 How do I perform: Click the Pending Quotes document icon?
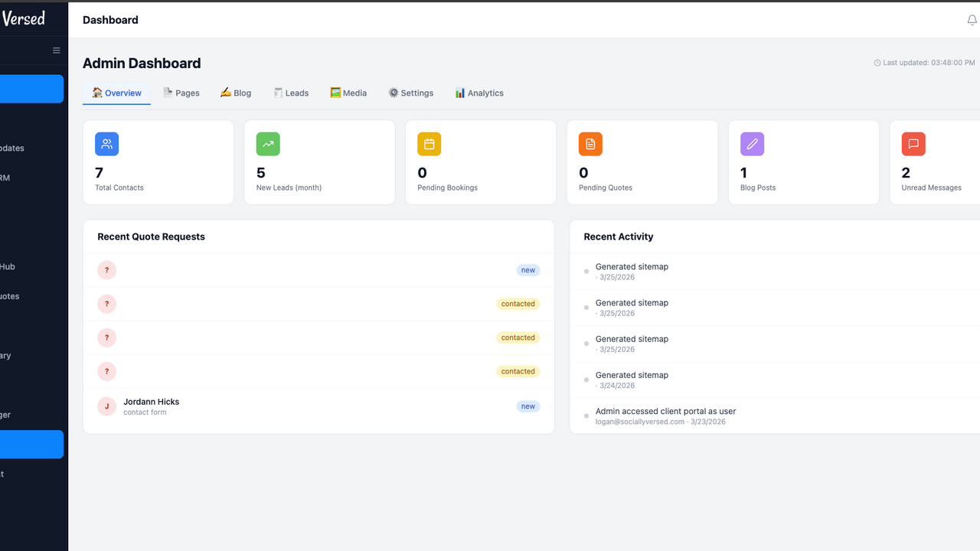coord(591,144)
